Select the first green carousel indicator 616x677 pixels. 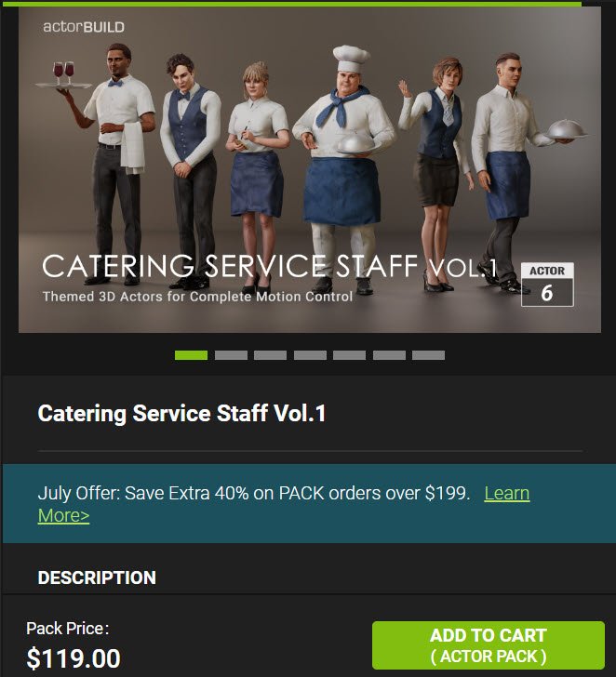(x=191, y=355)
